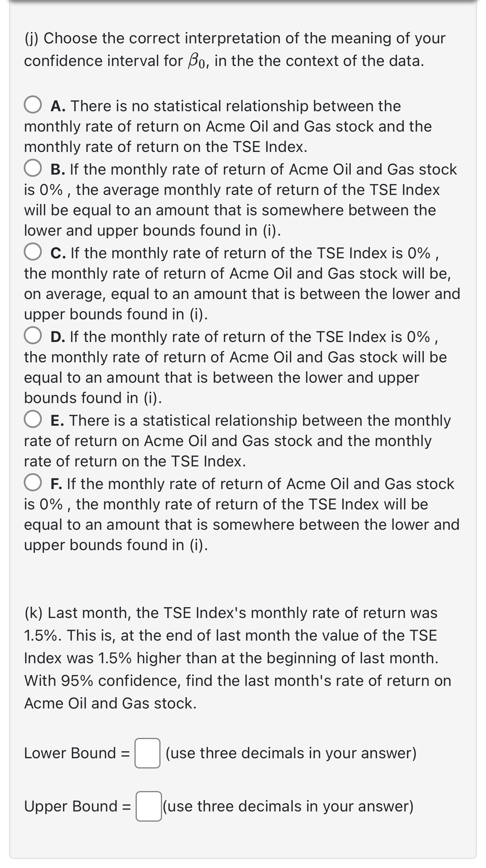486x868 pixels.
Task: Select radio button for option B
Action: pos(33,169)
